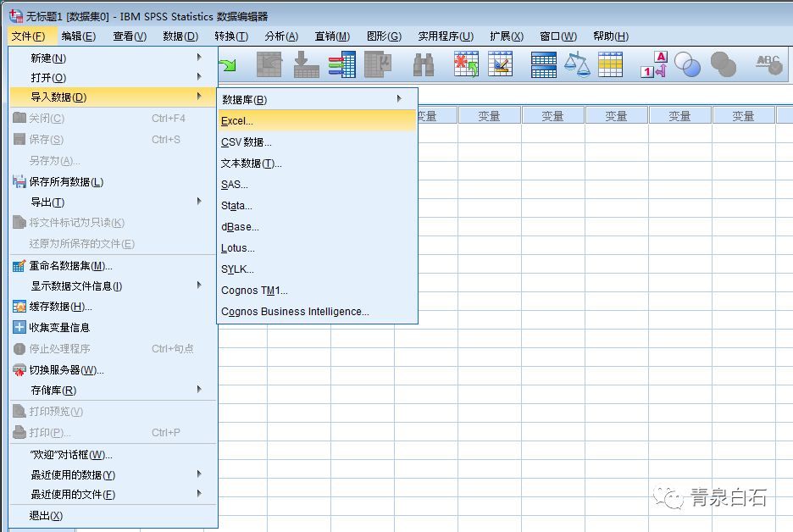Image resolution: width=793 pixels, height=532 pixels.
Task: Click the Insert Variable toolbar icon
Action: 500,64
